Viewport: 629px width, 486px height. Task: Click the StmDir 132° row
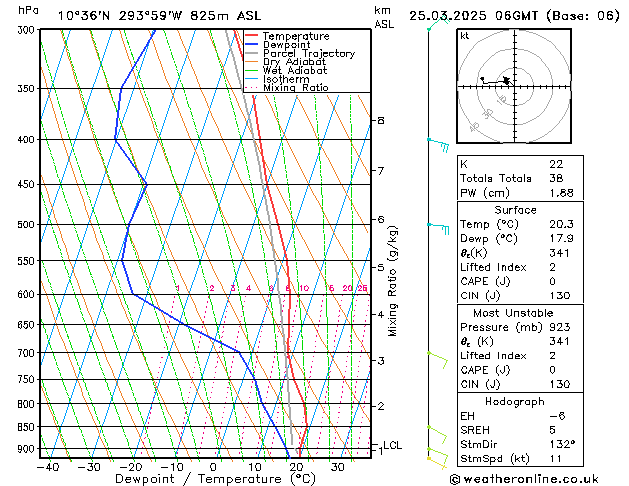point(537,444)
